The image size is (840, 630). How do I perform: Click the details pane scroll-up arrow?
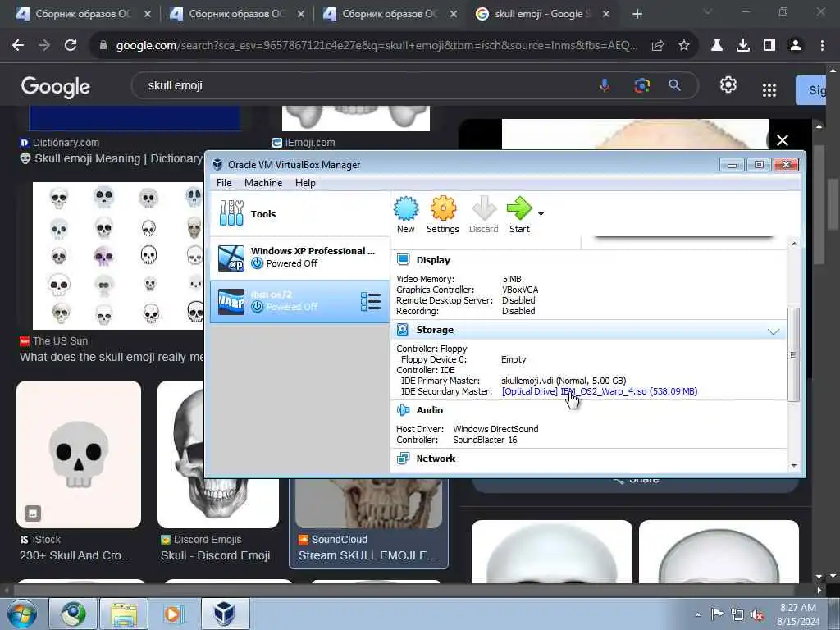(794, 244)
